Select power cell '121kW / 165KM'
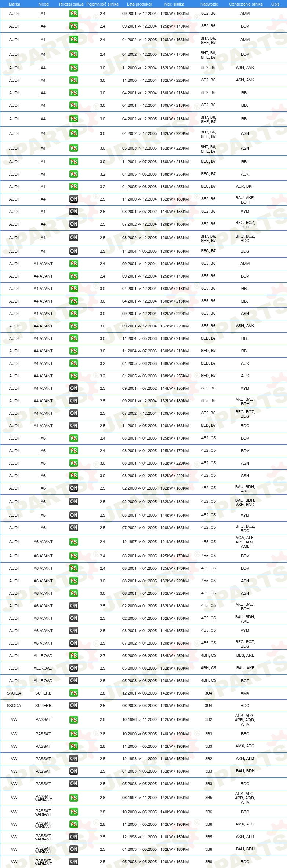This screenshot has width=287, height=868. [174, 542]
